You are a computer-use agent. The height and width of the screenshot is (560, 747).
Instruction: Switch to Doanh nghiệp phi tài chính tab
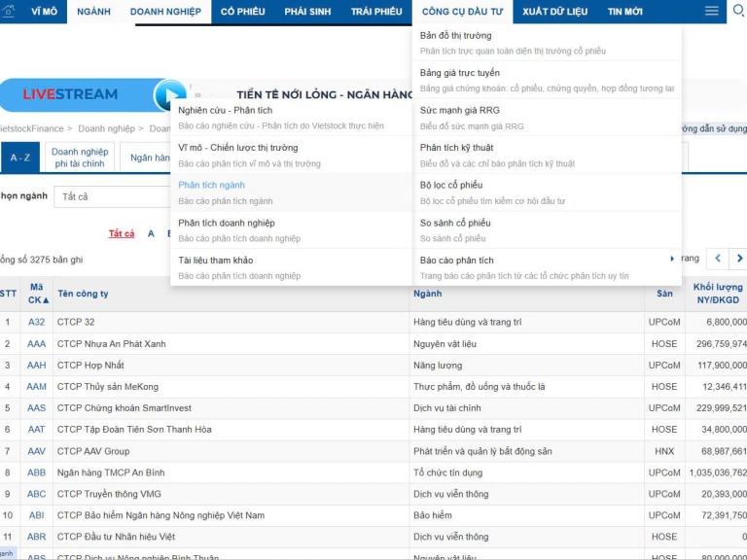pos(80,157)
